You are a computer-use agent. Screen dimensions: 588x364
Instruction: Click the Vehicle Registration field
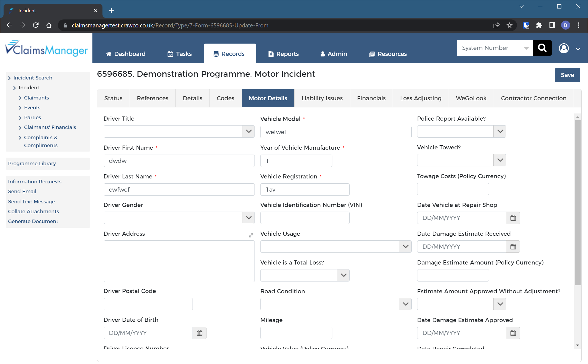pyautogui.click(x=305, y=189)
